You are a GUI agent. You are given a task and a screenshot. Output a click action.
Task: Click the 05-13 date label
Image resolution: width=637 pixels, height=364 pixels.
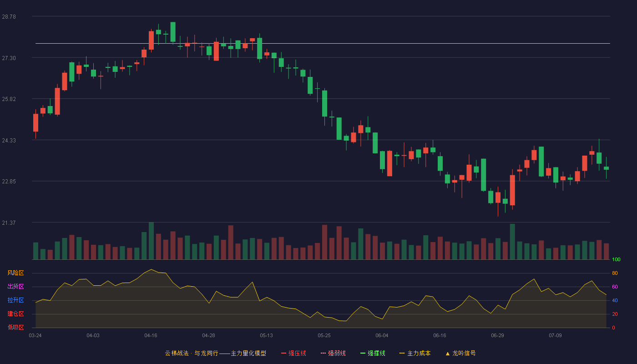coord(266,335)
